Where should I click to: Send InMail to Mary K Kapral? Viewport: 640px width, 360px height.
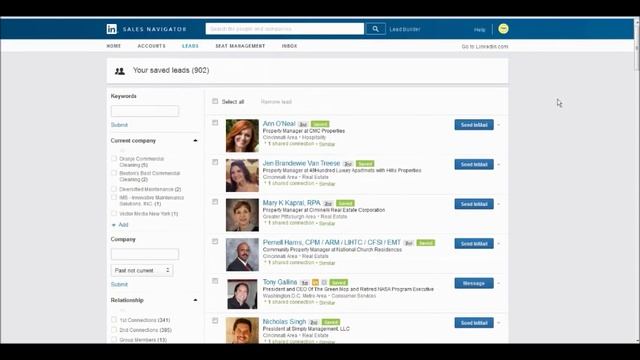(x=474, y=204)
